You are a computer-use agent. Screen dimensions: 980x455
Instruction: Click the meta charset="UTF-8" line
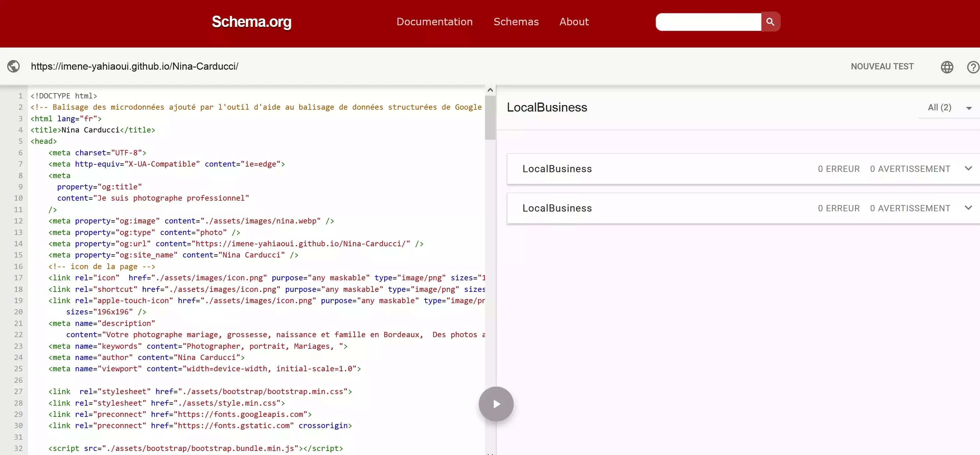(x=97, y=153)
